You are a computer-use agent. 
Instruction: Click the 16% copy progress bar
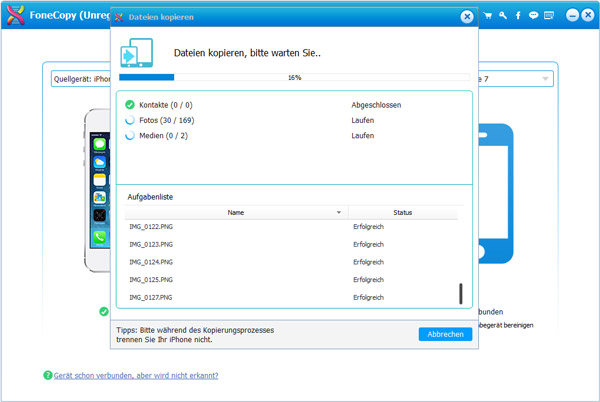(294, 76)
